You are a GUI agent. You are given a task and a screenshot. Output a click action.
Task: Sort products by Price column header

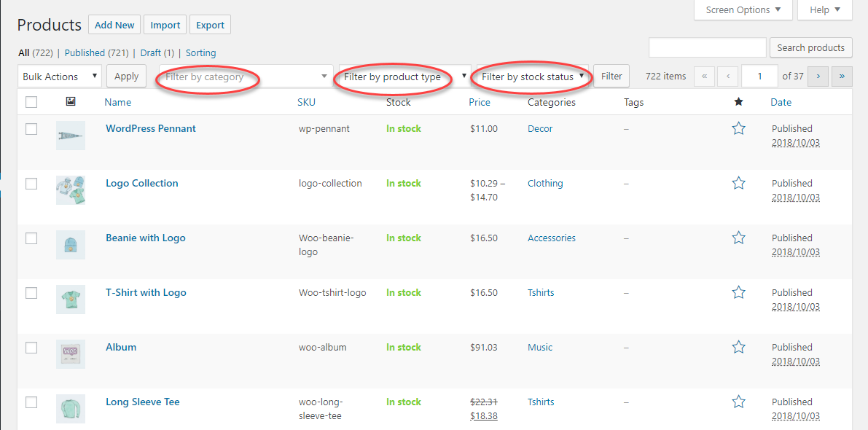480,102
